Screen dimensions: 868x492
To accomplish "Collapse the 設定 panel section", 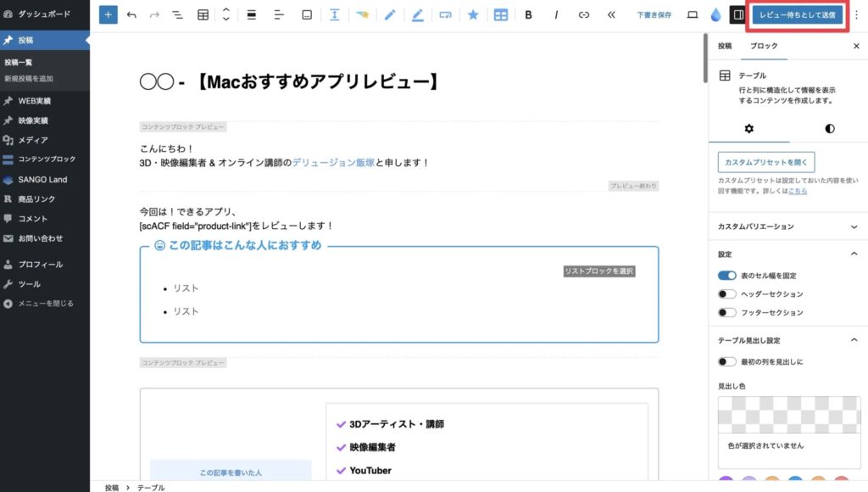I will pyautogui.click(x=853, y=254).
